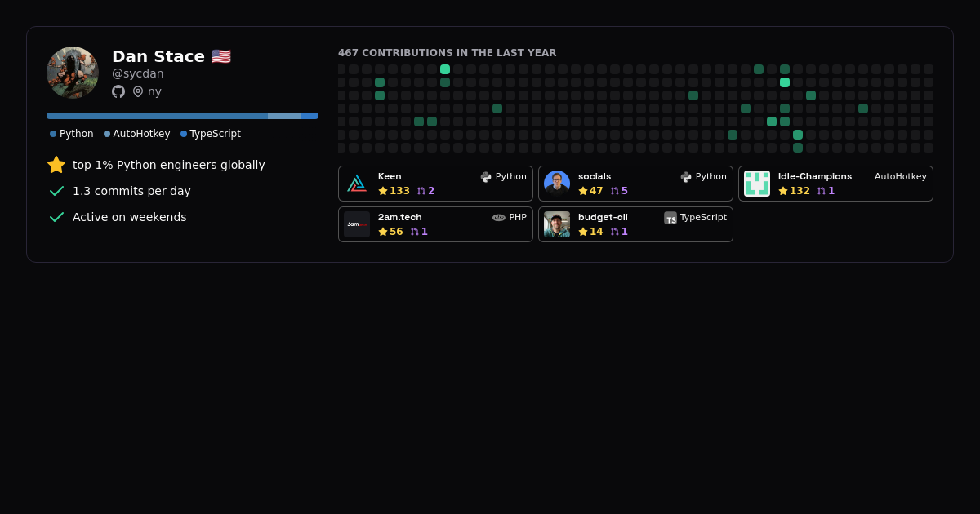Click the TypeScript TS icon on budget-cli
This screenshot has height=514, width=980.
(x=670, y=218)
